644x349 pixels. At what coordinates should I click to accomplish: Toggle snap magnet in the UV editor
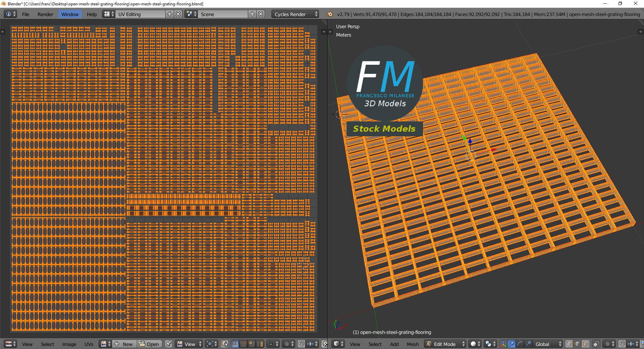pyautogui.click(x=301, y=344)
